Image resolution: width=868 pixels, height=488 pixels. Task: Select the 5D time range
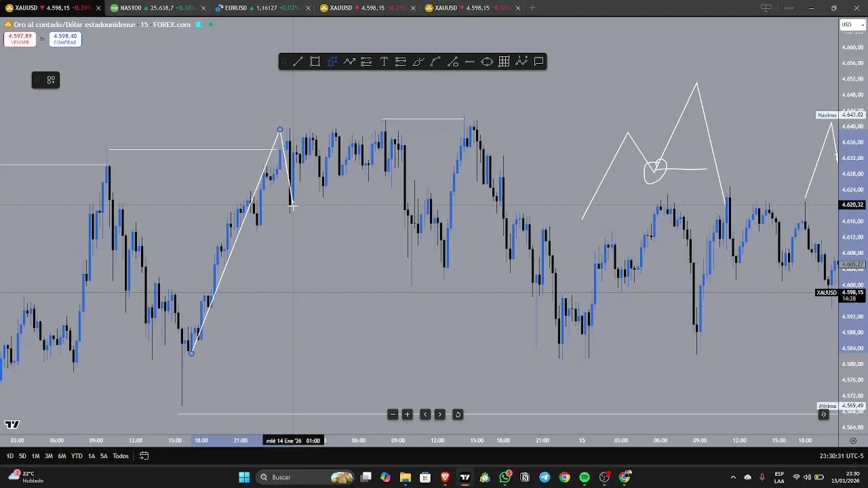pyautogui.click(x=22, y=456)
